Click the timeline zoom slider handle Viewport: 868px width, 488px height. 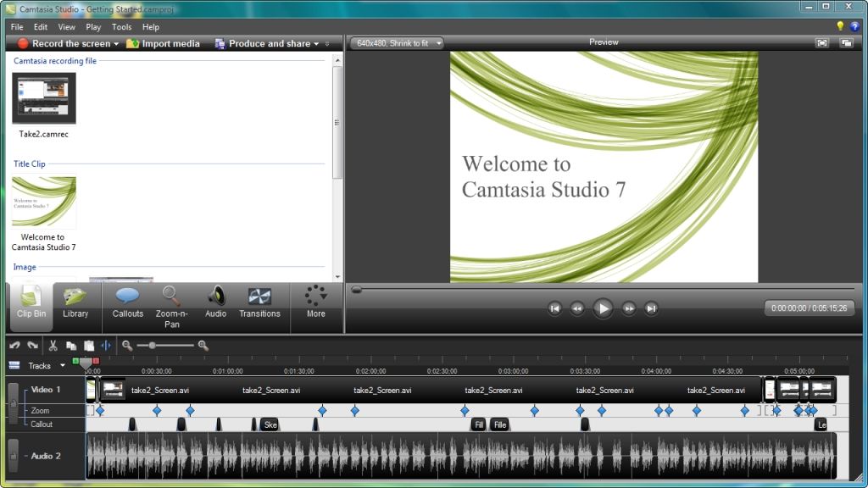click(152, 346)
